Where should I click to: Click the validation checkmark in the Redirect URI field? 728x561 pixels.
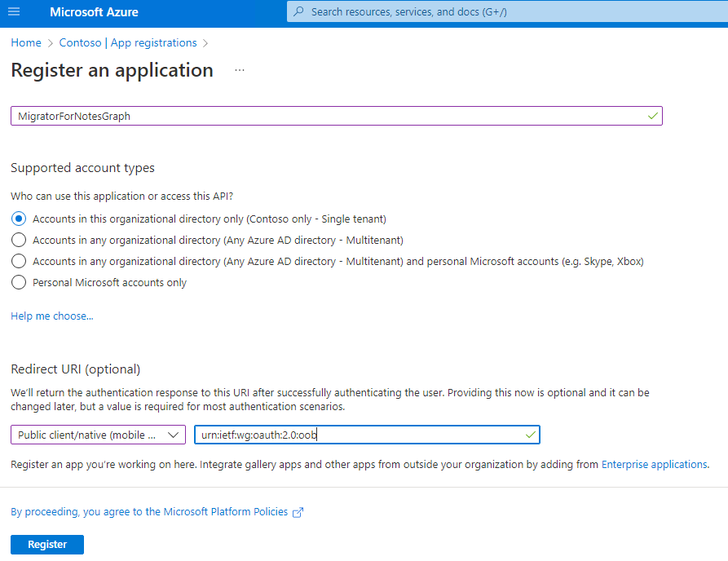tap(529, 435)
